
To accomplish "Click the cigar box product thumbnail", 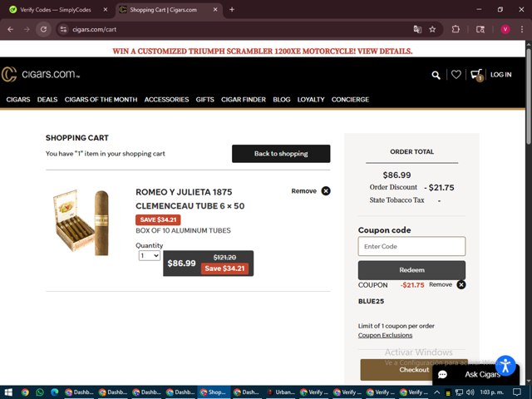I will [81, 223].
